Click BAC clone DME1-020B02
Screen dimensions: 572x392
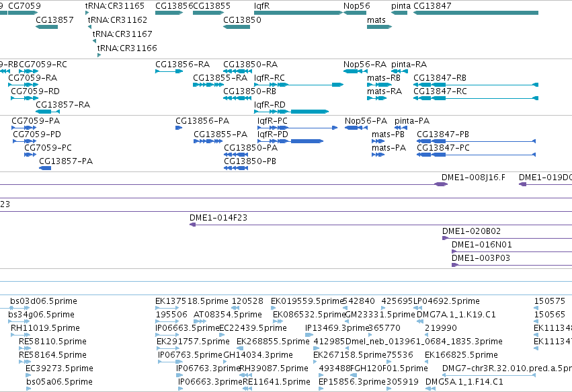click(471, 231)
